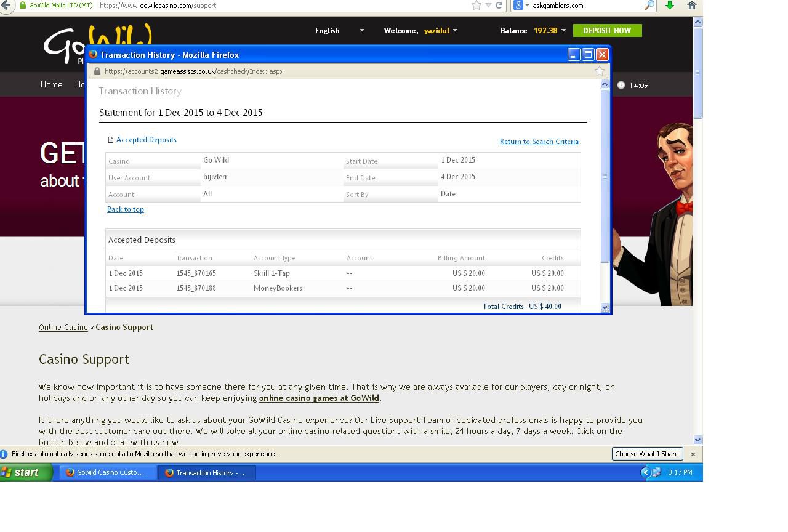
Task: Click the Back to top link
Action: coord(126,209)
